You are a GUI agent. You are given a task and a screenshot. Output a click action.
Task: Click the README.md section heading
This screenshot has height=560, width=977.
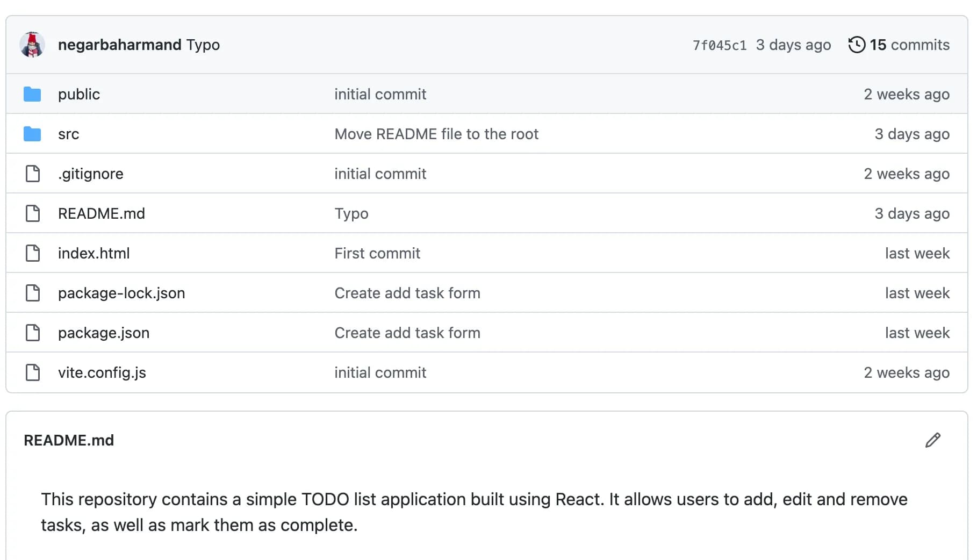69,440
